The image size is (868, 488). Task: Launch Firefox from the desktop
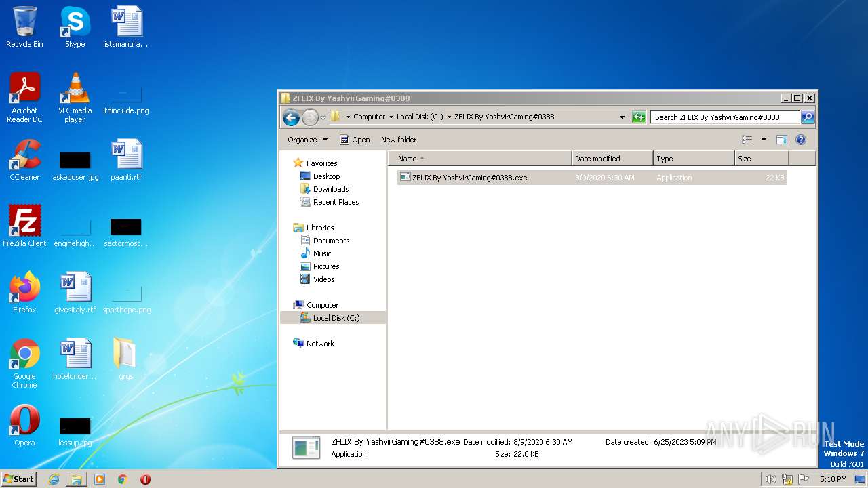click(24, 293)
